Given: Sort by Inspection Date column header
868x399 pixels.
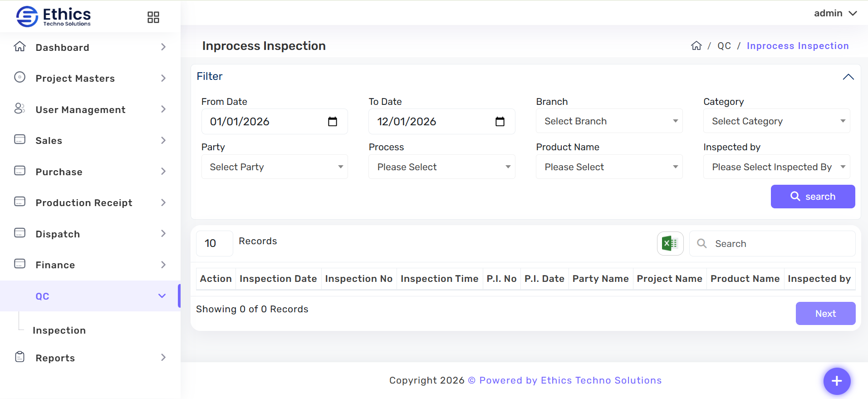Looking at the screenshot, I should (x=278, y=279).
